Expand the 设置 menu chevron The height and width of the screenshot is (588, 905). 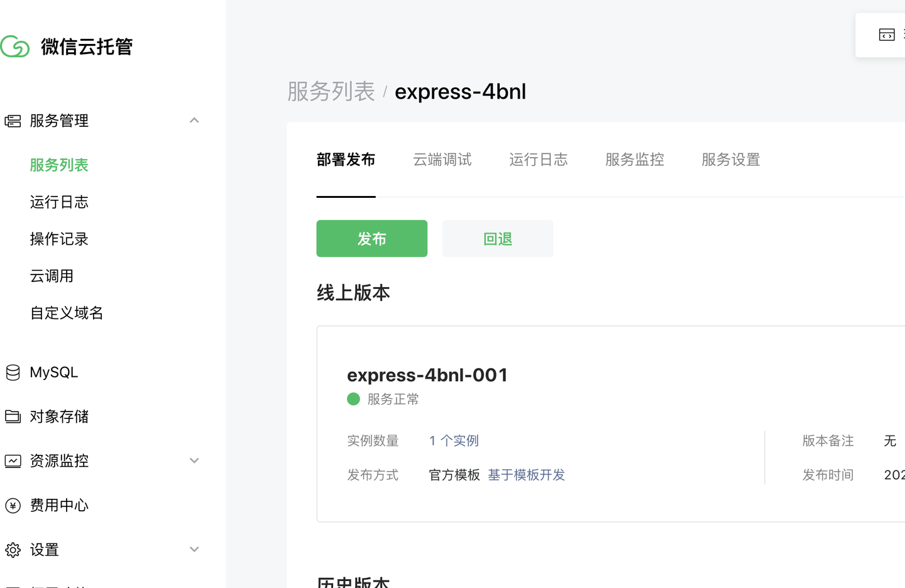point(194,549)
